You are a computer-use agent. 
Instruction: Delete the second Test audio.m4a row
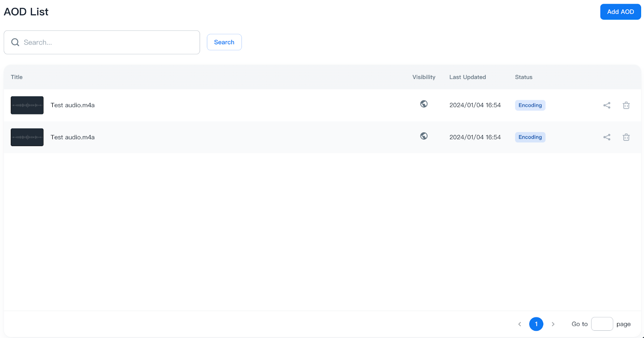(626, 137)
